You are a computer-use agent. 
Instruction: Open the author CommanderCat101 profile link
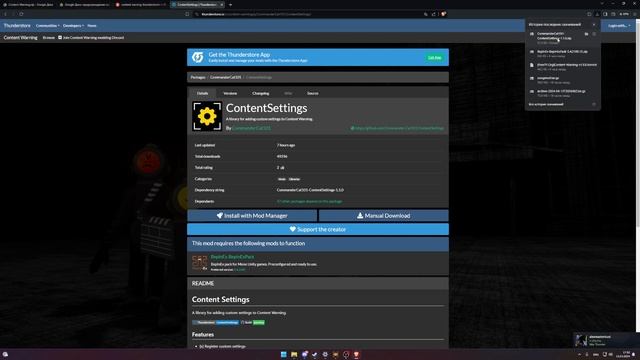pyautogui.click(x=251, y=128)
